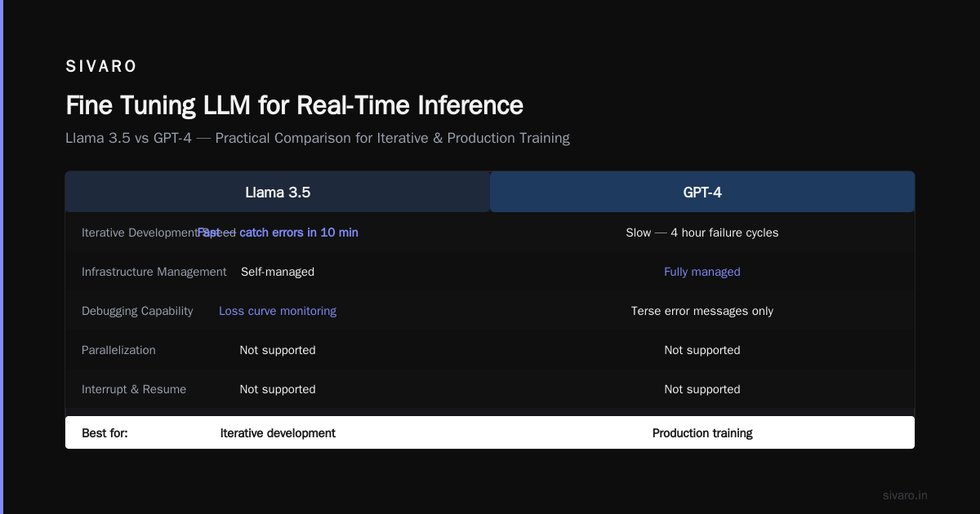Click 'Iterative development' in Best for row
Screen dimensions: 980x514
pyautogui.click(x=278, y=433)
